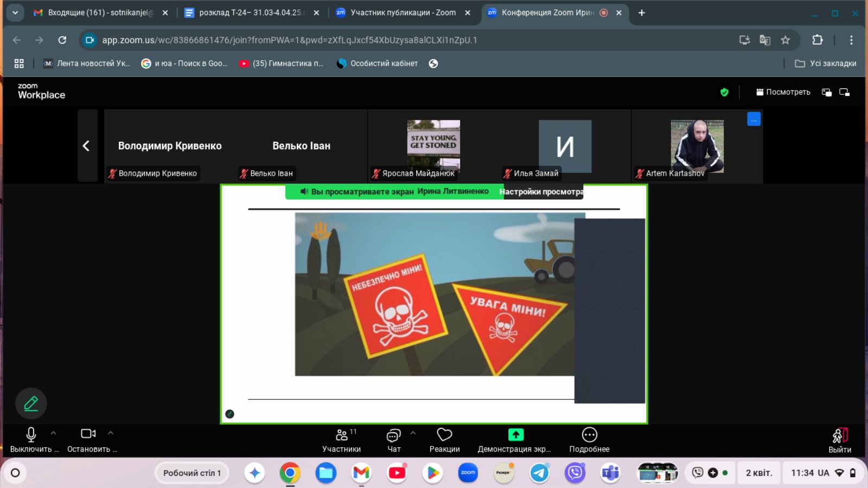Open Реакции reactions menu
The width and height of the screenshot is (868, 488).
click(444, 440)
